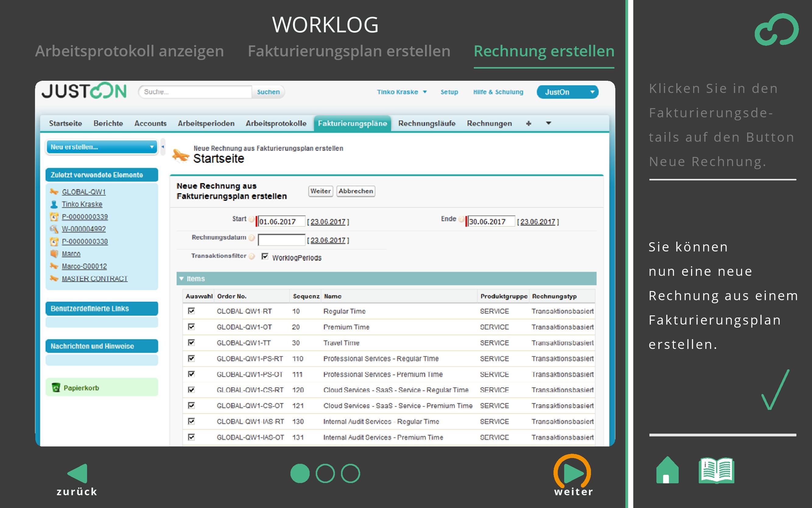Toggle the WorklogPeriods checkbox

(x=265, y=257)
